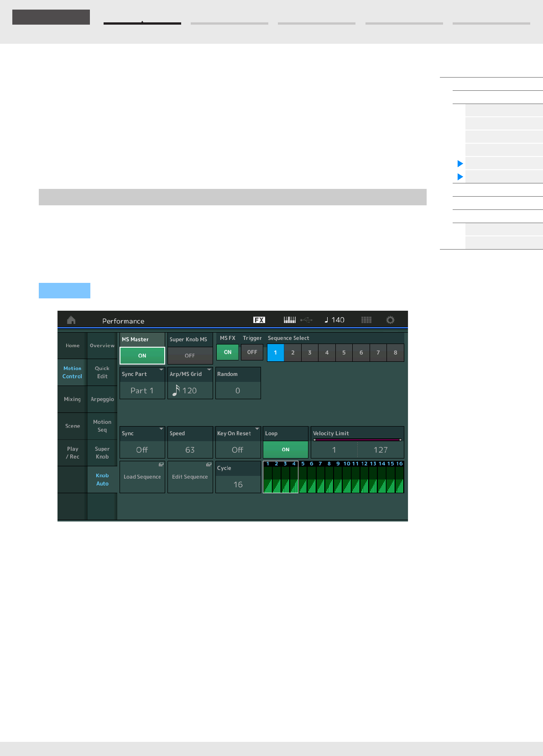Image resolution: width=543 pixels, height=756 pixels.
Task: Open Sync Part dropdown showing Part 1
Action: 142,383
